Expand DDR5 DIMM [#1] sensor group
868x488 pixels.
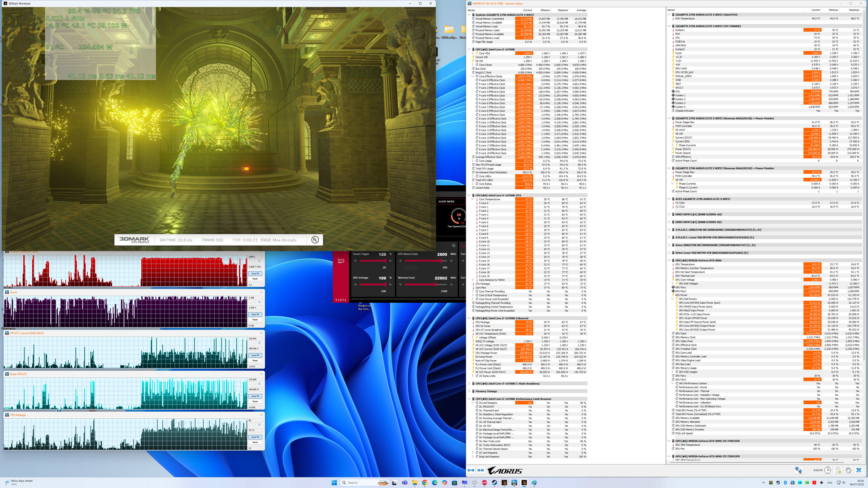[x=669, y=214]
